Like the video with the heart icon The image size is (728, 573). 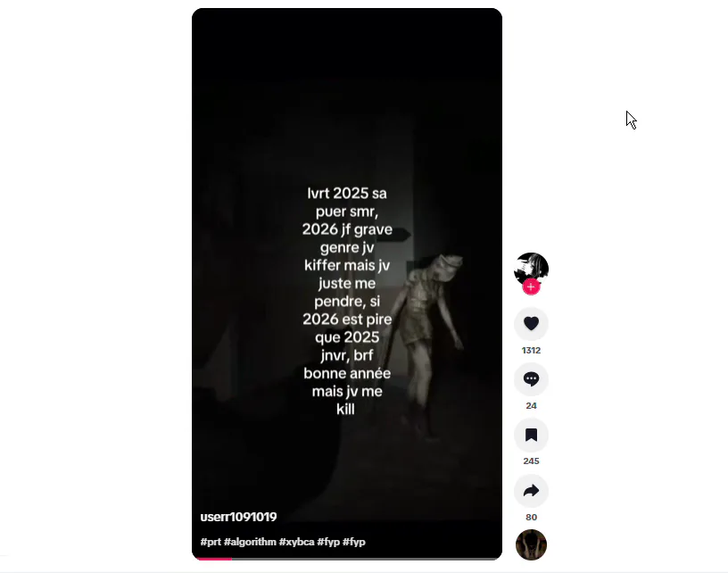531,323
